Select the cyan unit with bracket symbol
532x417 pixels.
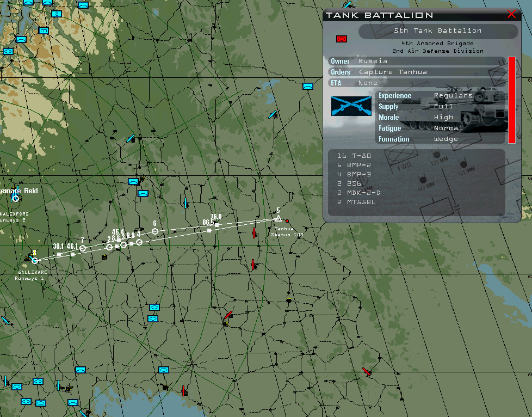[x=44, y=31]
